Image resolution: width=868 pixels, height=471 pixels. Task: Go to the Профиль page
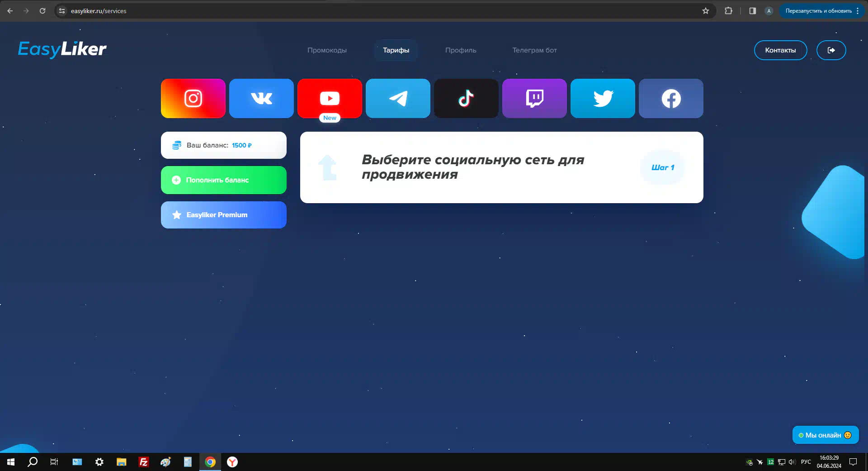(x=461, y=50)
